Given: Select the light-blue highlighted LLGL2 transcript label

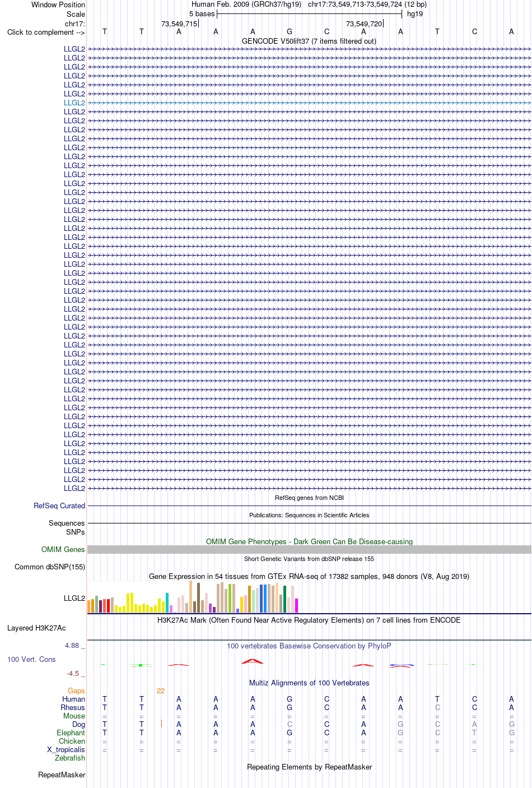Looking at the screenshot, I should pyautogui.click(x=74, y=103).
